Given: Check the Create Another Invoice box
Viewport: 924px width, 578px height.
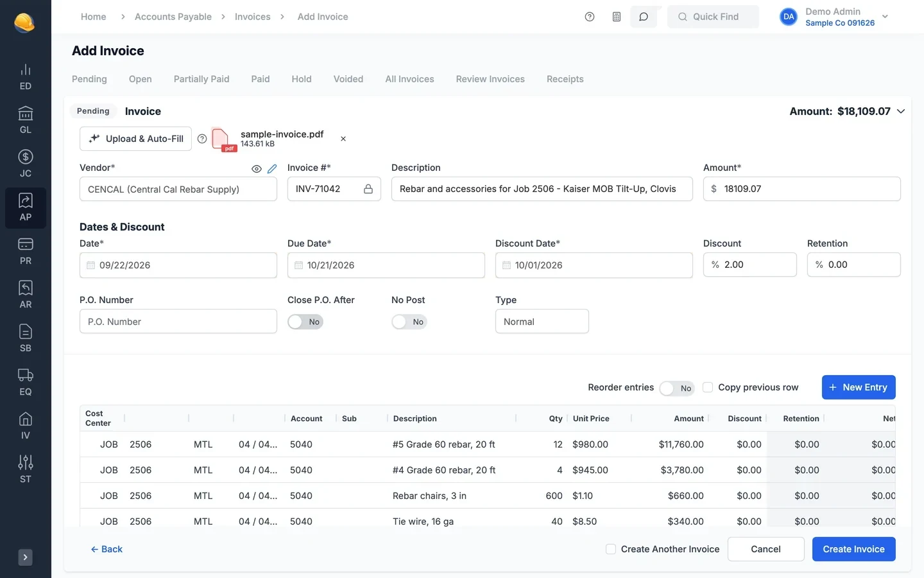Looking at the screenshot, I should 611,549.
